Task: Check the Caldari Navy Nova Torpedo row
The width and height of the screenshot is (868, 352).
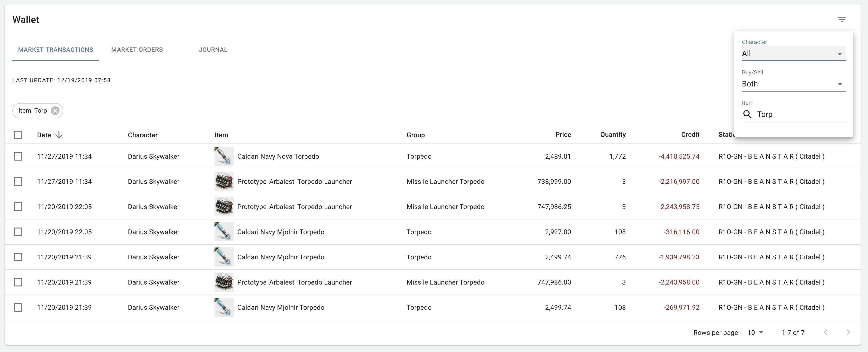Action: (x=18, y=156)
